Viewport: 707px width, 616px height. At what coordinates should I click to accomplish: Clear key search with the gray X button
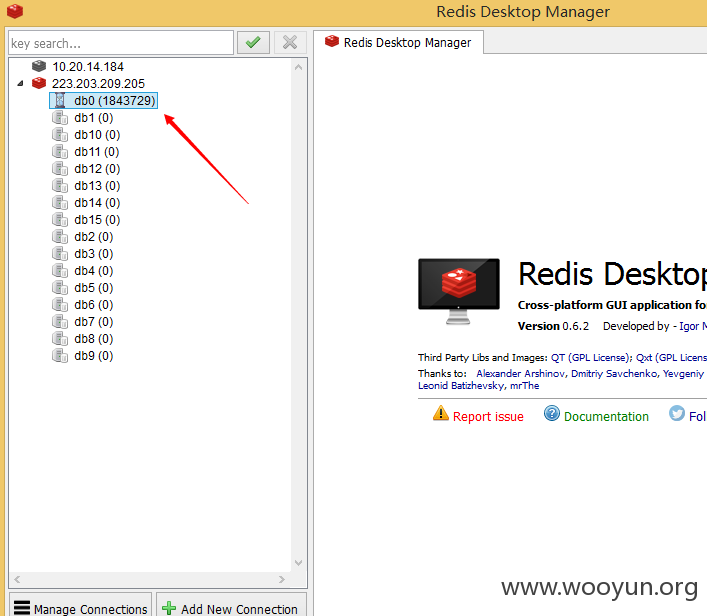(290, 43)
